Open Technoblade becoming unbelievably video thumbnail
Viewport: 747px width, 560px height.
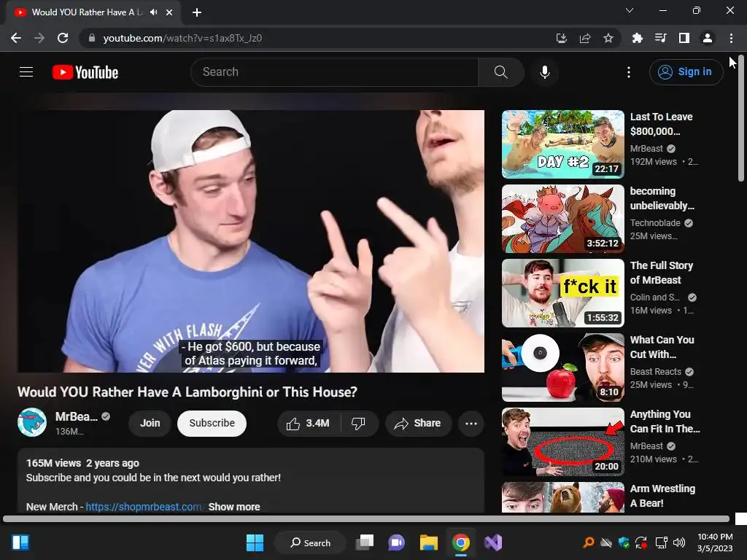pos(562,219)
